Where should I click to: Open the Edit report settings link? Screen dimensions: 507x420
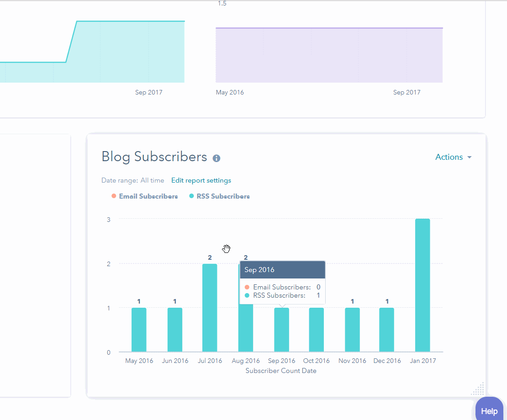pyautogui.click(x=201, y=180)
